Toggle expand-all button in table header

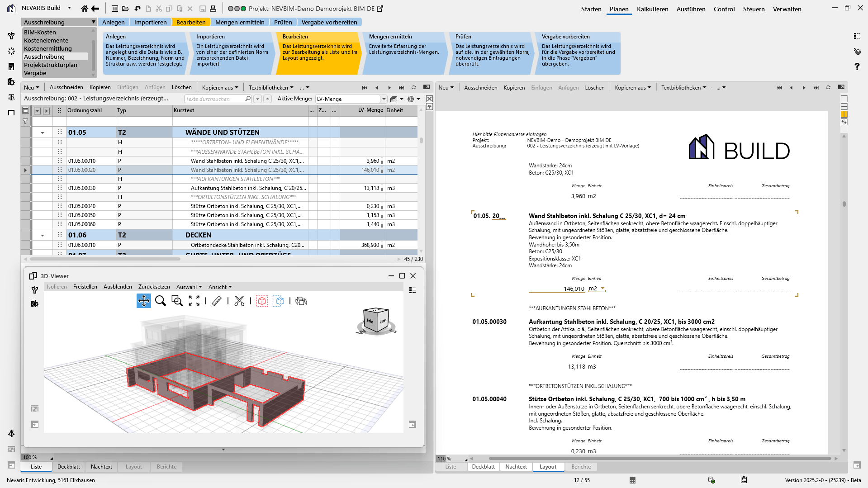pos(46,110)
